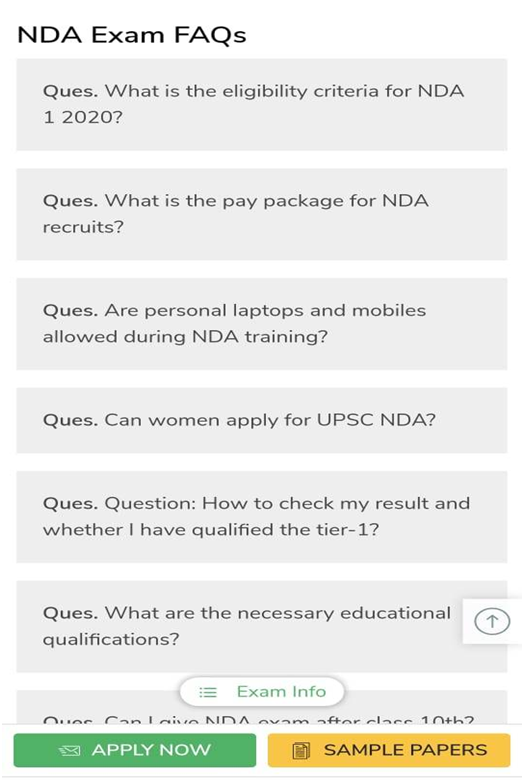Expand the personal laptops and mobiles question
524x784 pixels.
(262, 324)
